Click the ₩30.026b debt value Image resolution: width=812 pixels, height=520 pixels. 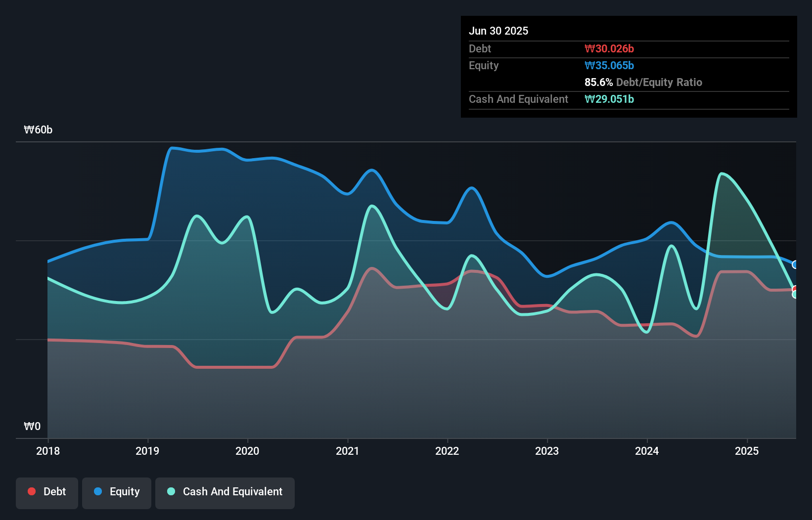coord(610,48)
